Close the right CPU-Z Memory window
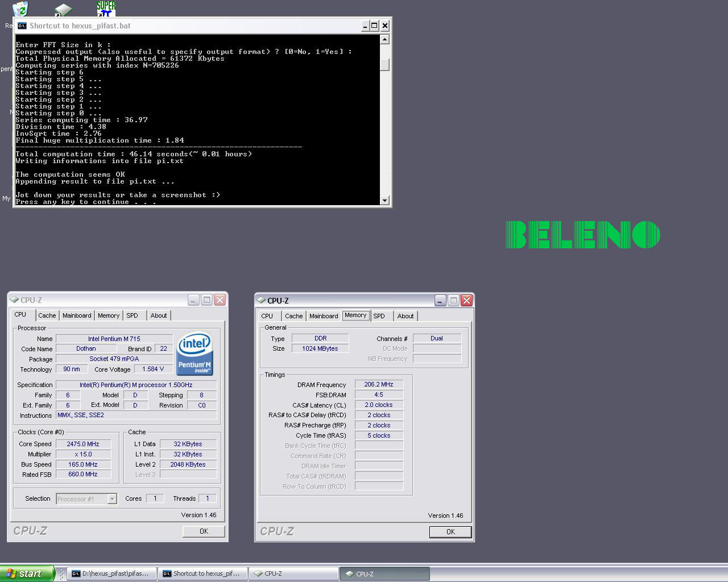The image size is (728, 582). pyautogui.click(x=467, y=300)
